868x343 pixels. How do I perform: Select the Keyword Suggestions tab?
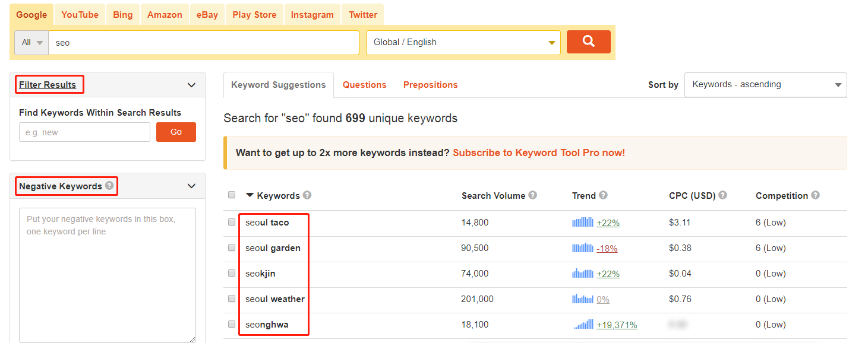click(x=279, y=85)
